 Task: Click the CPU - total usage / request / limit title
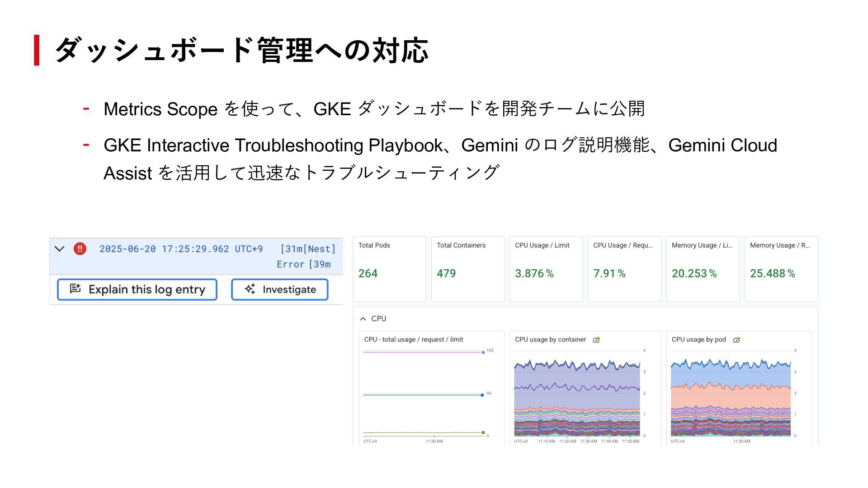tap(414, 339)
